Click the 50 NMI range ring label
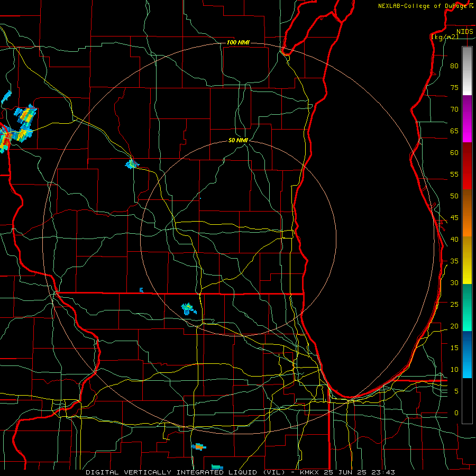The image size is (476, 476). click(238, 140)
